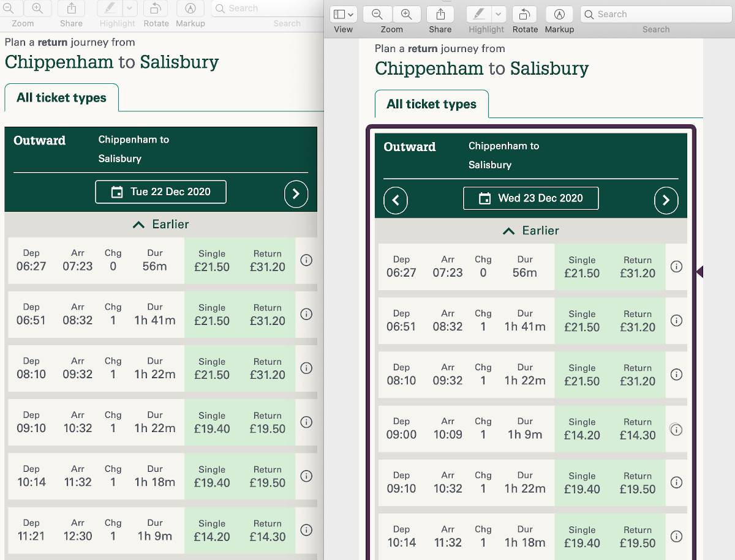Screen dimensions: 735x560
Task: Expand Earlier trains in the Tue 22 Dec list
Action: tap(160, 225)
